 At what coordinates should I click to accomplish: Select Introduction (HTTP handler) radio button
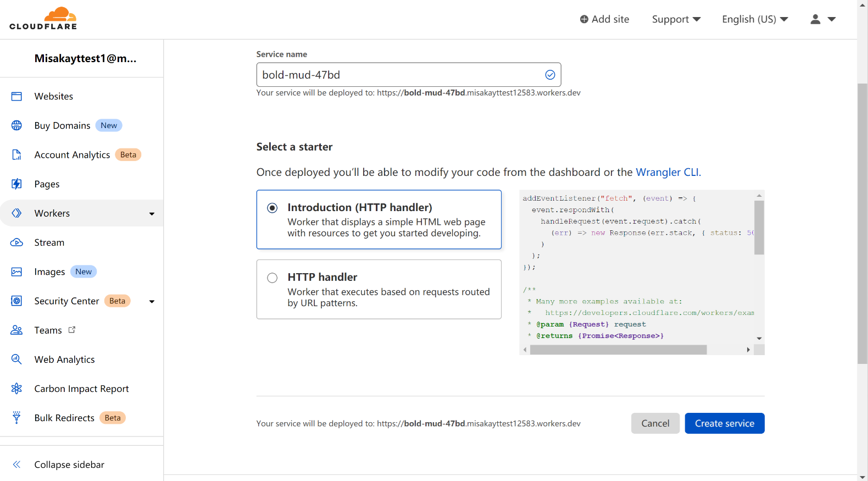[272, 208]
